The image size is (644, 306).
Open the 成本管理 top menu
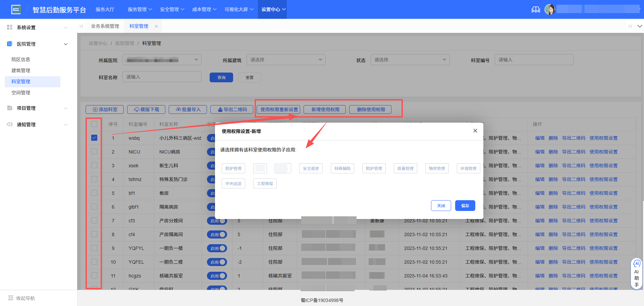coord(204,9)
